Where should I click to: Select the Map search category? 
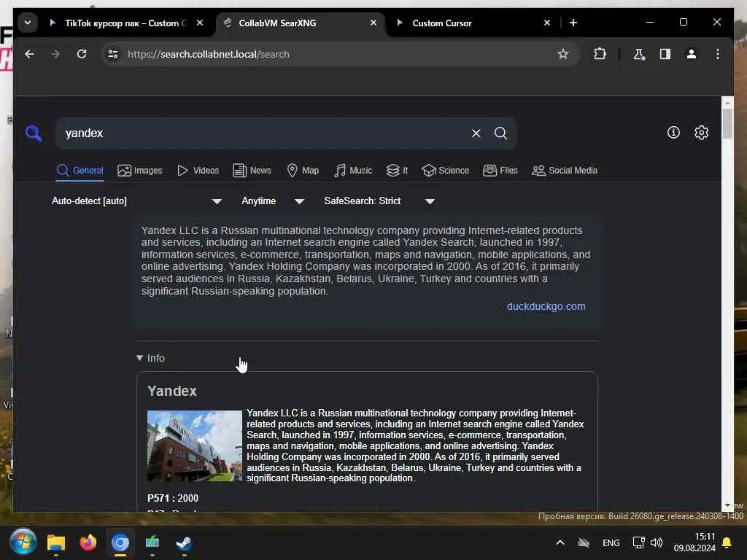point(303,171)
